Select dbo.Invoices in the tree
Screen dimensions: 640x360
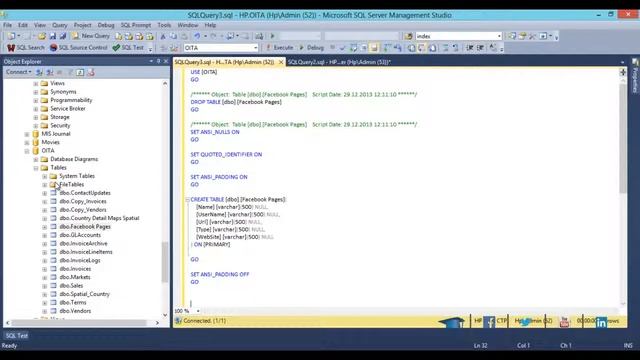click(75, 269)
